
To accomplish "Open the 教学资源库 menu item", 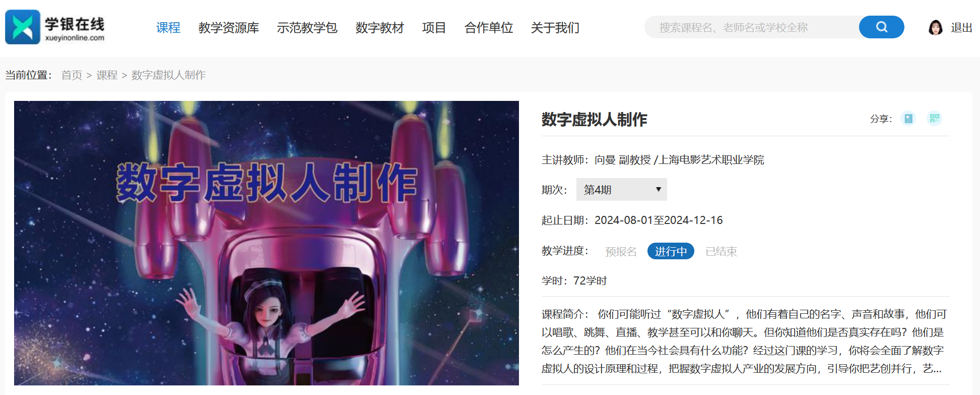I will click(229, 28).
